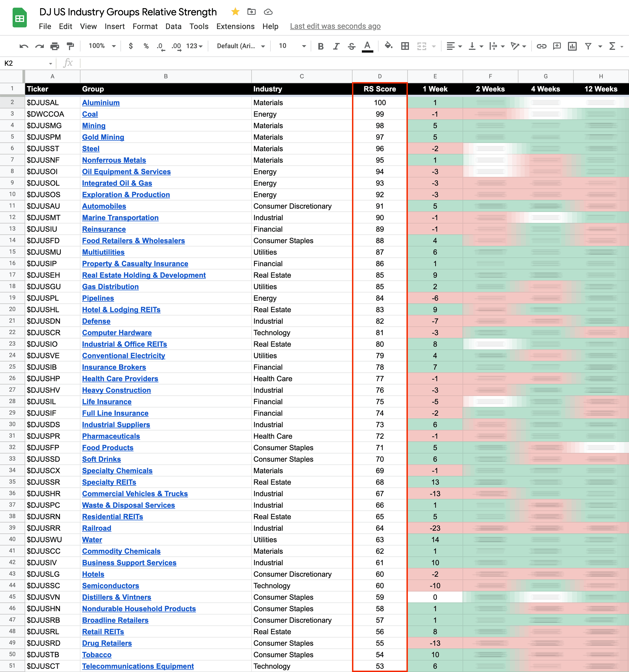Open the Insert menu
This screenshot has height=672, width=629.
(x=114, y=26)
